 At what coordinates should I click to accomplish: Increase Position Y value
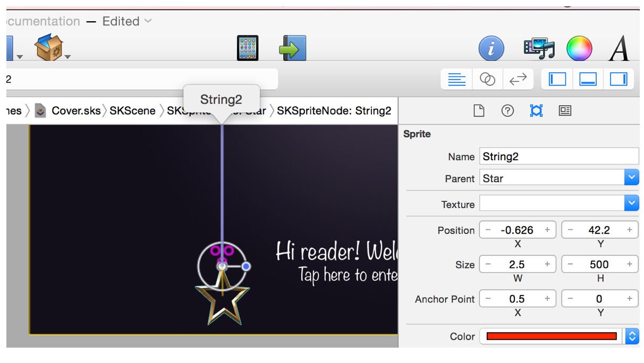(x=630, y=230)
